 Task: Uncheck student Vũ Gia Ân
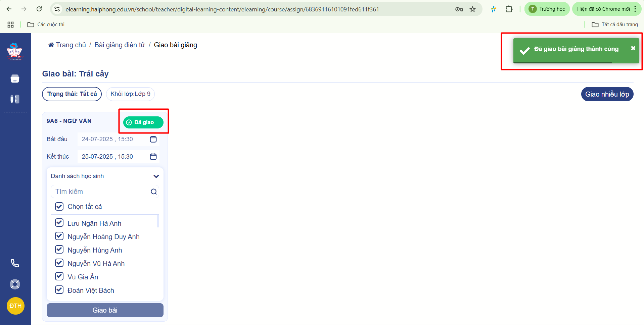[x=59, y=276]
